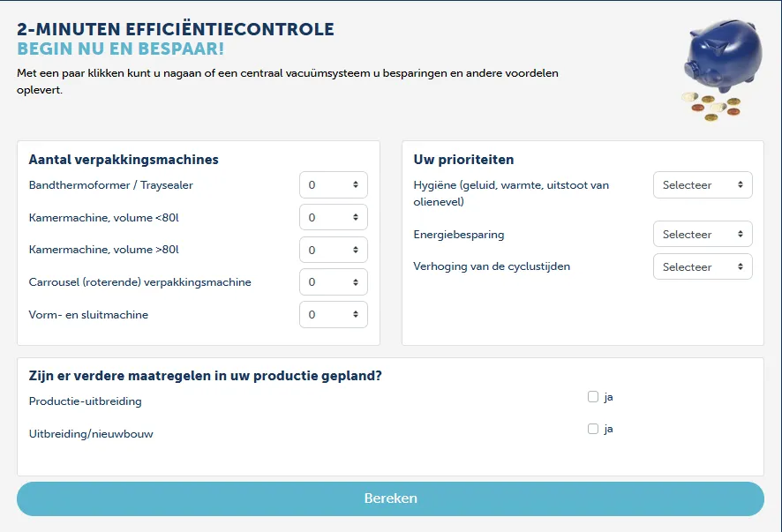Viewport: 782px width, 532px height.
Task: Check the Uitbreiding/nieuwbouw ja checkbox
Action: pyautogui.click(x=593, y=429)
